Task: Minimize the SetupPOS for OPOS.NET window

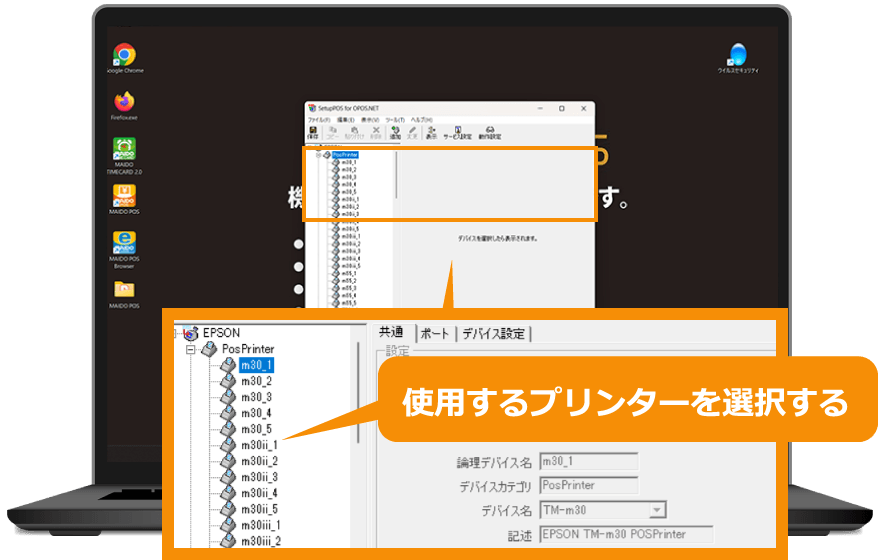Action: [540, 108]
